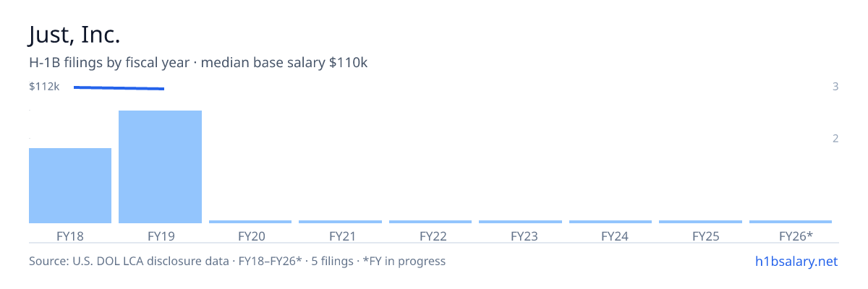
Task: Click the source disclosure data text
Action: (x=237, y=261)
